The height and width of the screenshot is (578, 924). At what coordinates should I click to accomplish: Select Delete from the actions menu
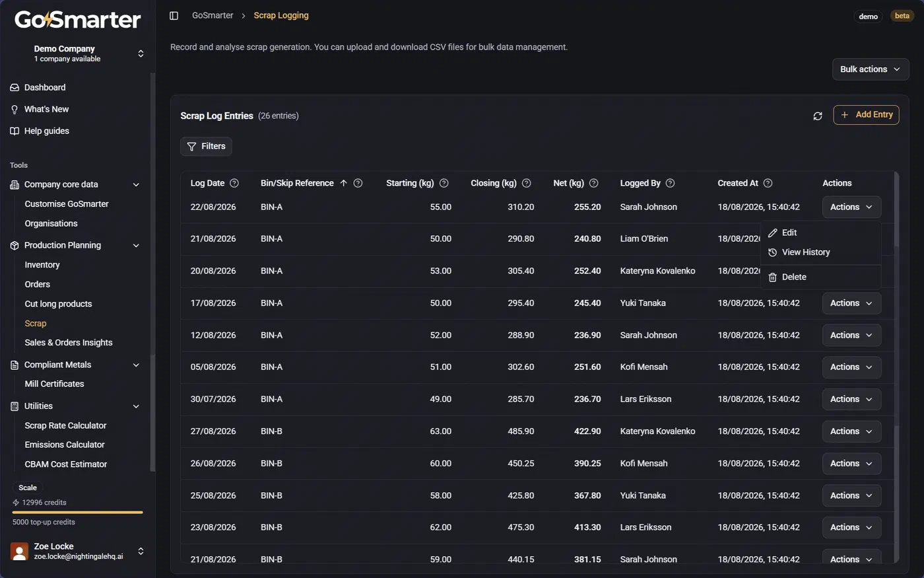(820, 277)
